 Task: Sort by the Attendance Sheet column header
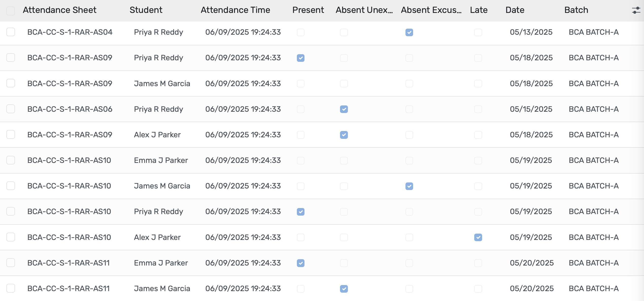(x=60, y=10)
